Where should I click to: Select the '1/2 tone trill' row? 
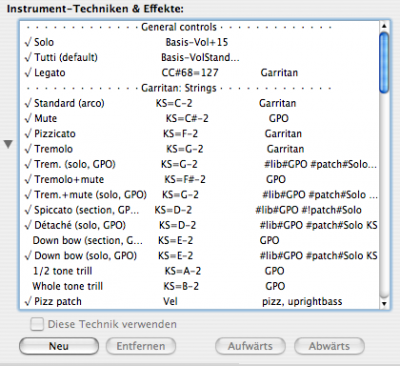coord(199,271)
